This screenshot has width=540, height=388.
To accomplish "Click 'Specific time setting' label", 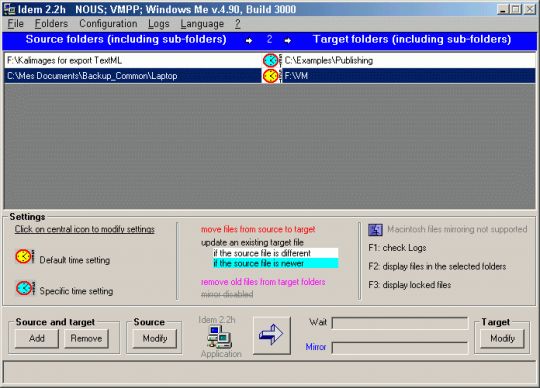I will (76, 291).
